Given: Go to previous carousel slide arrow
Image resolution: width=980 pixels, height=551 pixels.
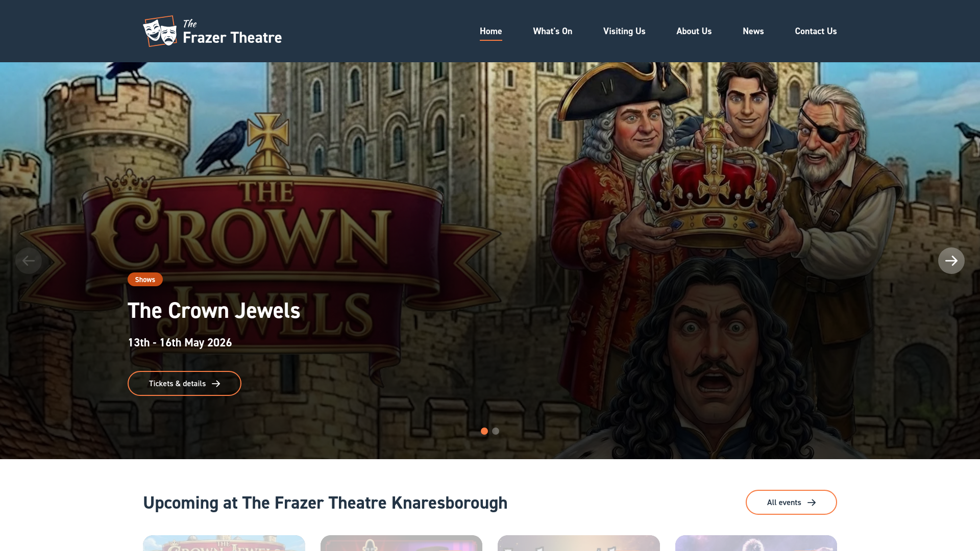Looking at the screenshot, I should 29,261.
